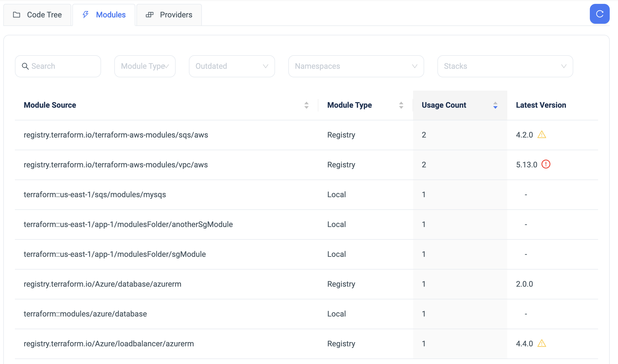Click the Providers blocks icon
618x364 pixels.
point(150,15)
